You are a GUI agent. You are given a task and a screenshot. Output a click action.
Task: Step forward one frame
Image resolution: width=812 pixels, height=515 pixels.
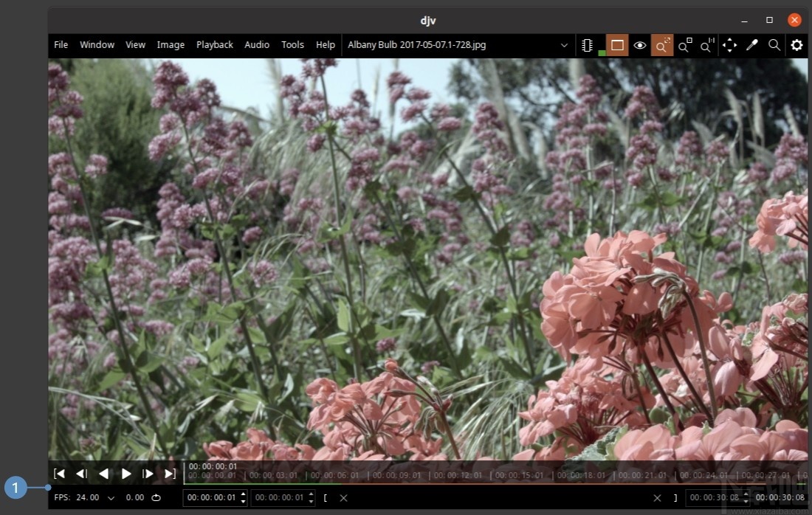(148, 474)
